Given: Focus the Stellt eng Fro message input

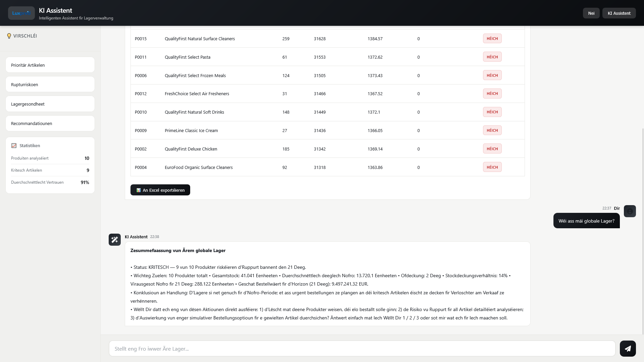Looking at the screenshot, I should pyautogui.click(x=362, y=349).
